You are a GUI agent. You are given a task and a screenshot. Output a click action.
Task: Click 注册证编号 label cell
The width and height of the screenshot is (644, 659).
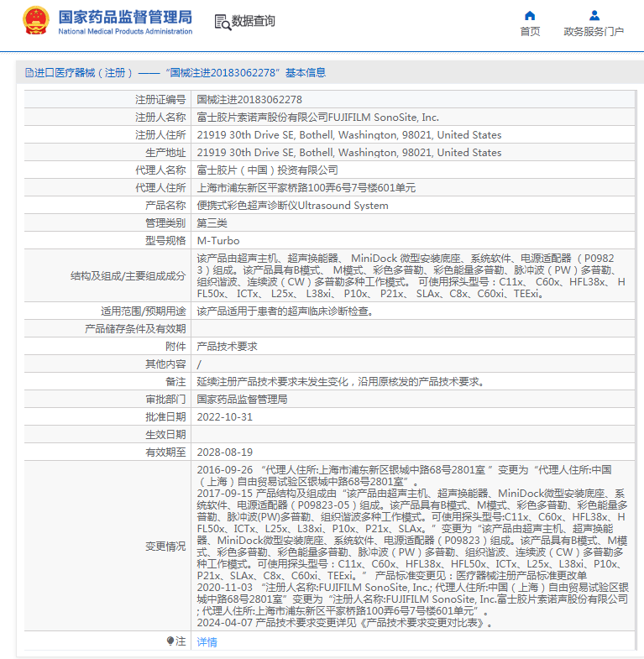point(107,100)
